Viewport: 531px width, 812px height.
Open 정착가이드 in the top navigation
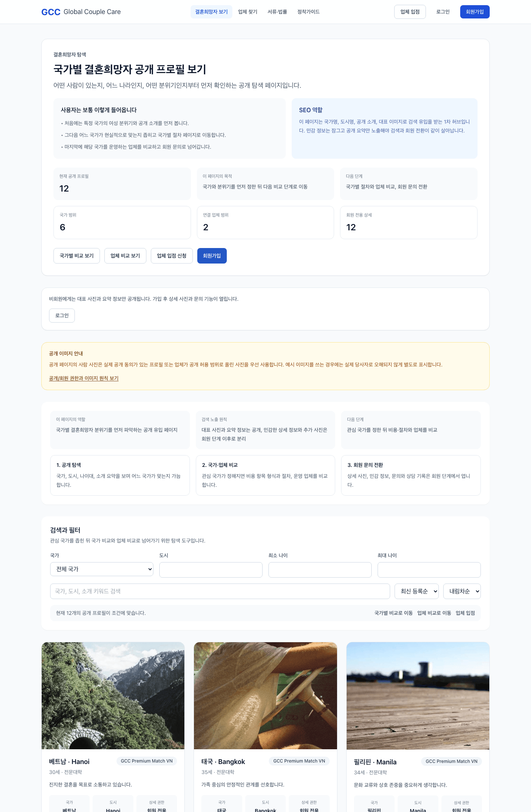pos(308,12)
